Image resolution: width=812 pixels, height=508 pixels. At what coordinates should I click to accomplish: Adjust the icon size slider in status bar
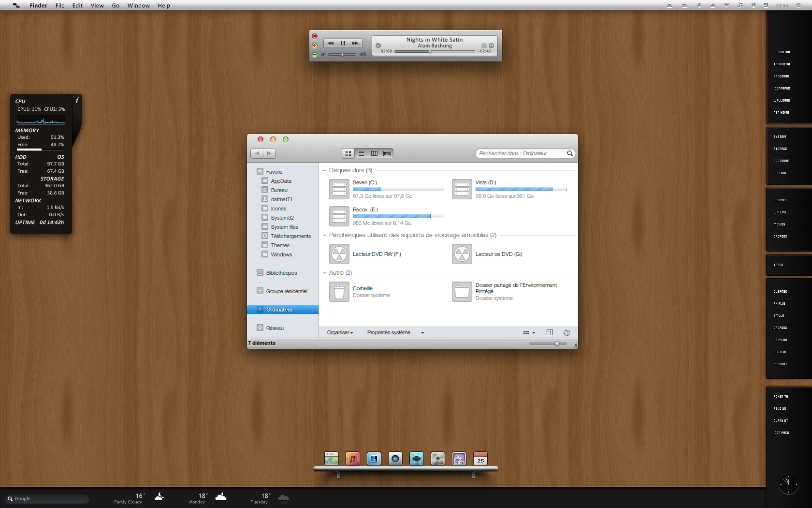click(548, 344)
